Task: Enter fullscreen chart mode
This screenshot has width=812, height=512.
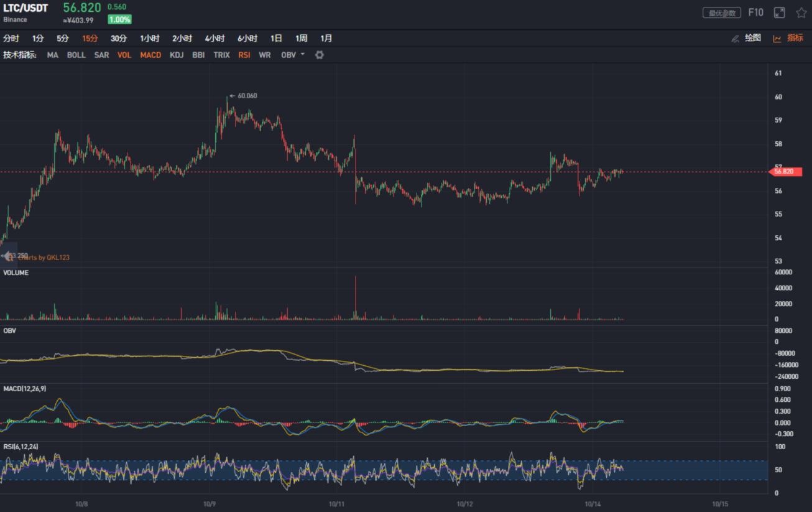Action: pos(779,12)
